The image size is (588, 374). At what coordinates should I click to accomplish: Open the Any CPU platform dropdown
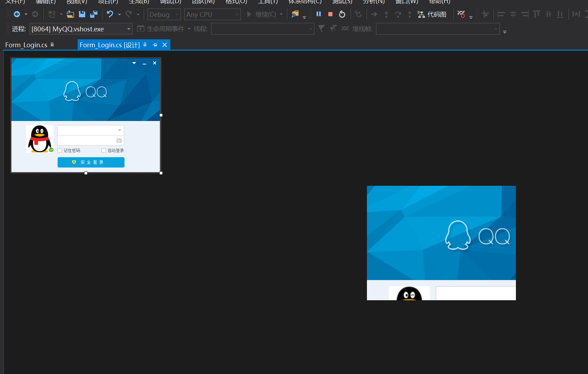click(x=212, y=14)
